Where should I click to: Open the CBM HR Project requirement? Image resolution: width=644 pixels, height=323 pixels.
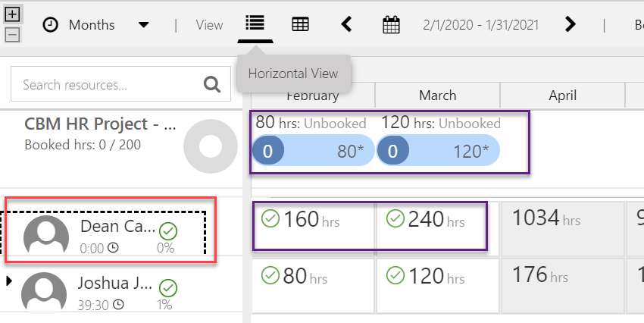click(101, 124)
